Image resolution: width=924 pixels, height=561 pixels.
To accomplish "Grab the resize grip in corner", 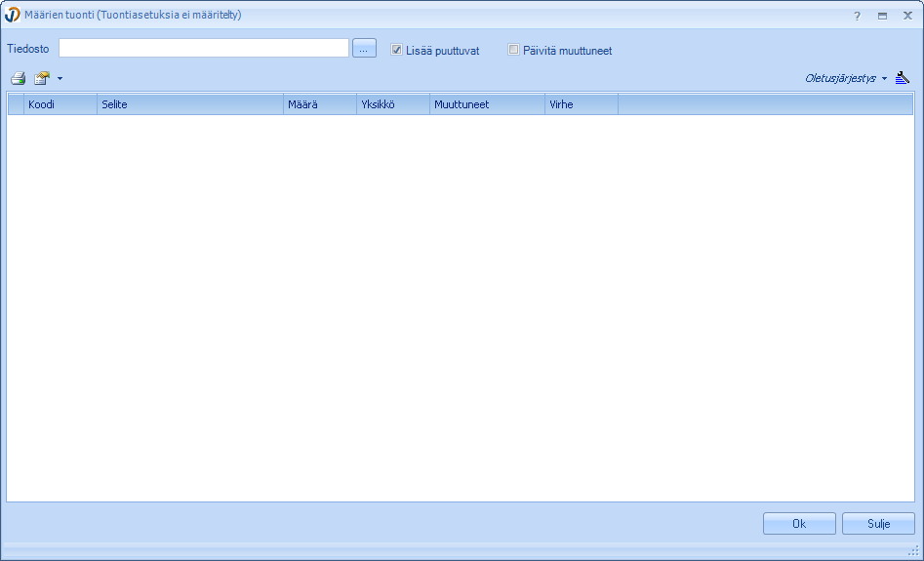I will (x=914, y=550).
